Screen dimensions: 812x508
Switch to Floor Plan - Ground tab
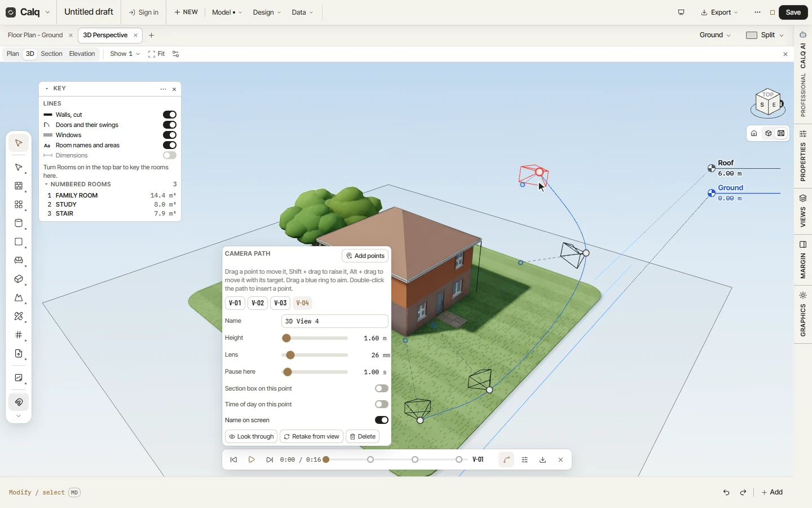coord(36,35)
